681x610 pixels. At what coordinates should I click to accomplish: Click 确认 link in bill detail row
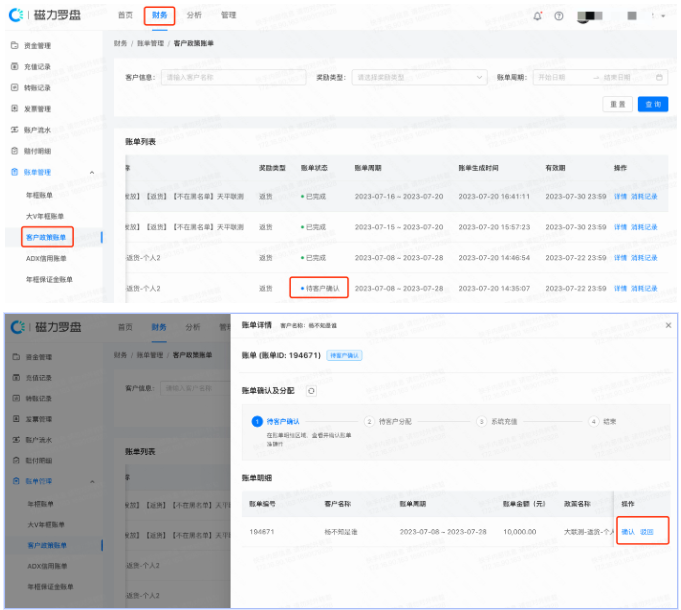[x=628, y=532]
